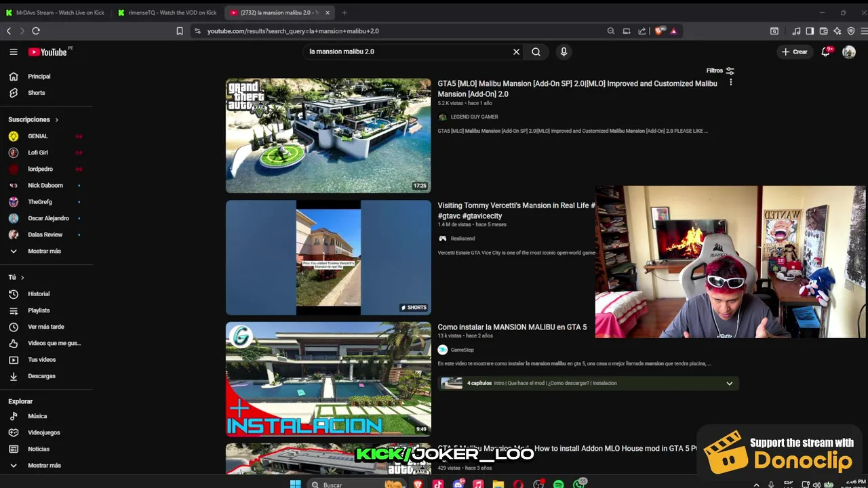Go back in browser history
868x488 pixels.
[x=9, y=30]
